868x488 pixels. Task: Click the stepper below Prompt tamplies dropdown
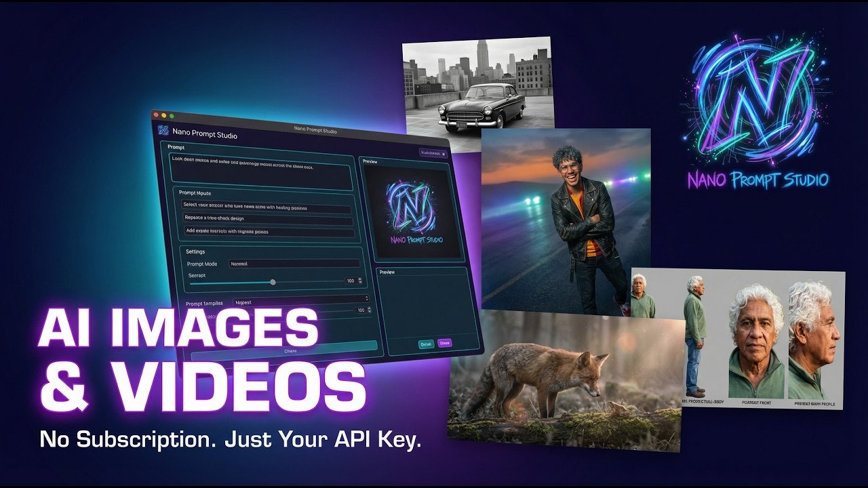coord(369,310)
